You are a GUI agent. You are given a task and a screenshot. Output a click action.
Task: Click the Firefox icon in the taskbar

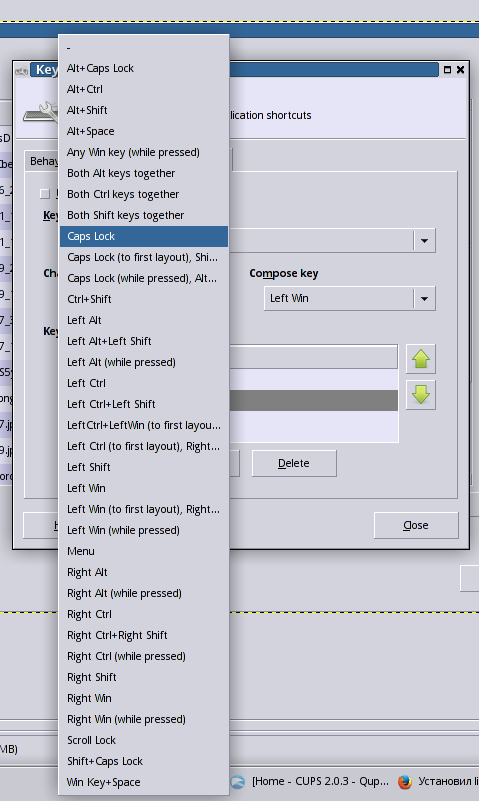coord(405,782)
